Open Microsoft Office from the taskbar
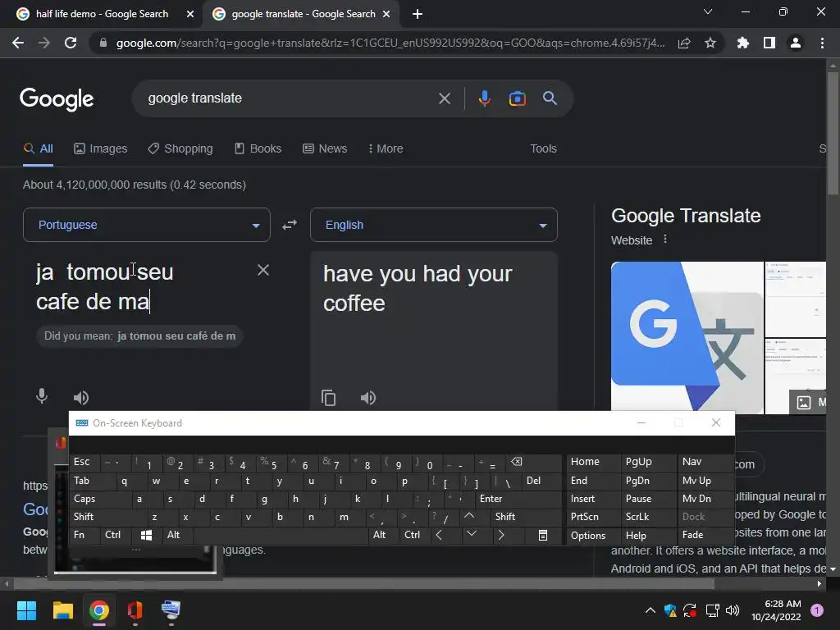The width and height of the screenshot is (840, 630). (135, 610)
